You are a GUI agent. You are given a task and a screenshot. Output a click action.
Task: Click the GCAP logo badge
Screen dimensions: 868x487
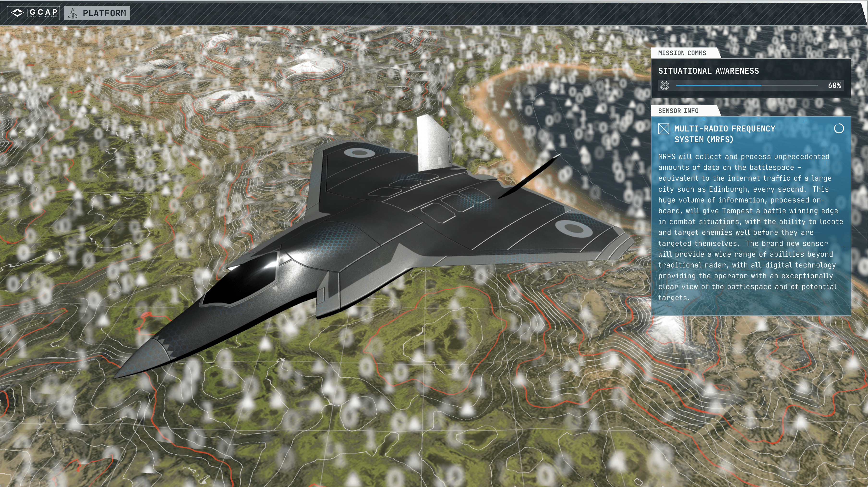click(33, 13)
